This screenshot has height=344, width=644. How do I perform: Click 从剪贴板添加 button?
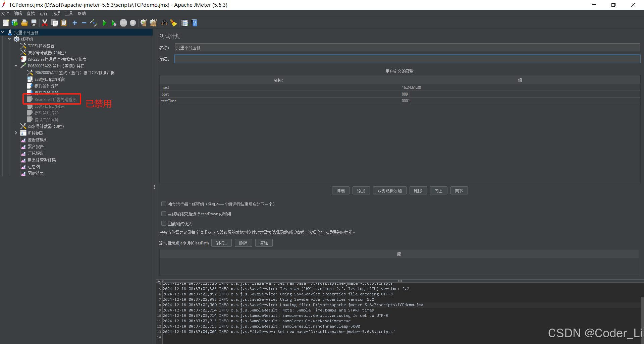(x=390, y=191)
